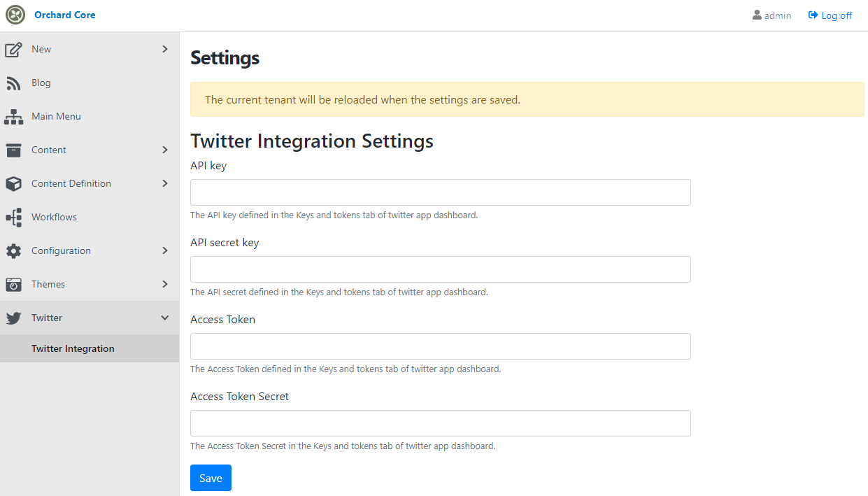Click the Twitter sidebar label

(x=47, y=318)
